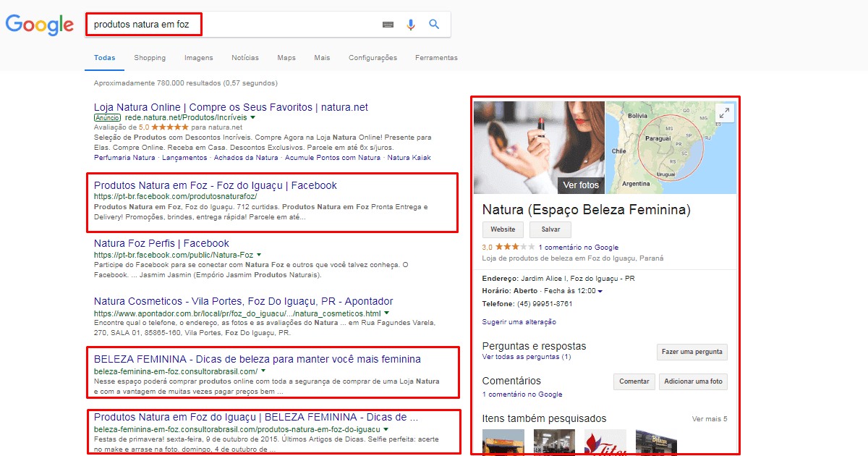
Task: Open '1 comentário no Google' next to rating
Action: [x=579, y=248]
